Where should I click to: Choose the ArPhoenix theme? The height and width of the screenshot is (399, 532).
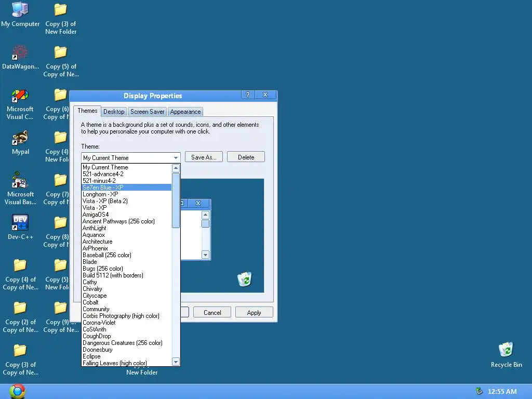(127, 248)
